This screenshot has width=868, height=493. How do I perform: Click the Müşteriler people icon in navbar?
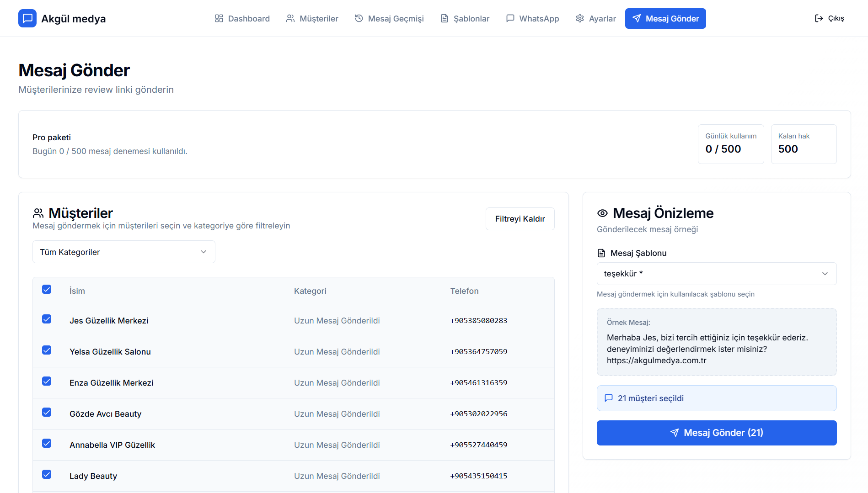[290, 18]
